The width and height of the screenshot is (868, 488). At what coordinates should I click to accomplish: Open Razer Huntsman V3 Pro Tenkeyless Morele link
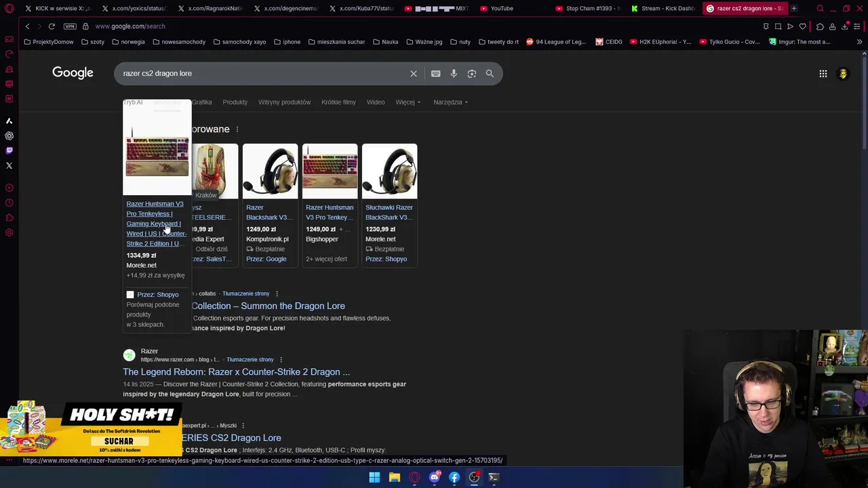coord(156,224)
